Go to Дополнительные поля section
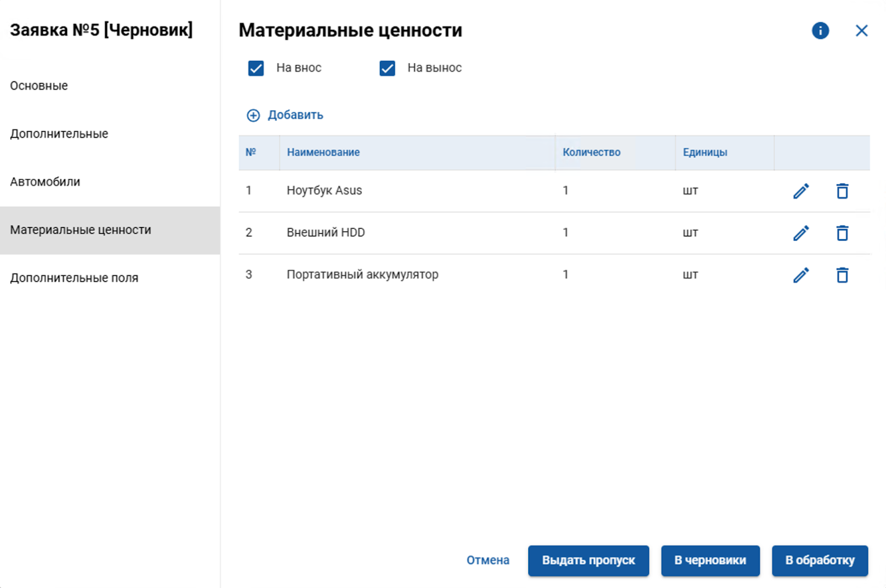The height and width of the screenshot is (588, 886). click(74, 277)
